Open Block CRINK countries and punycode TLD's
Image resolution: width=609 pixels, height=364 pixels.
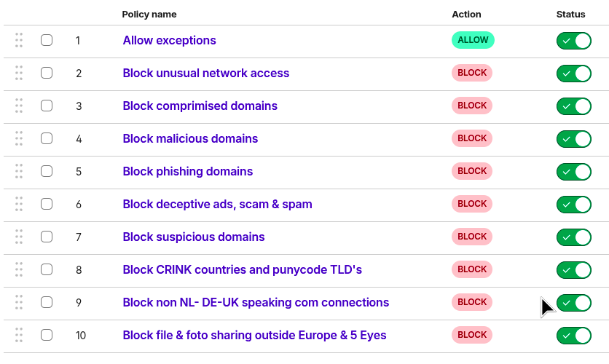(243, 269)
